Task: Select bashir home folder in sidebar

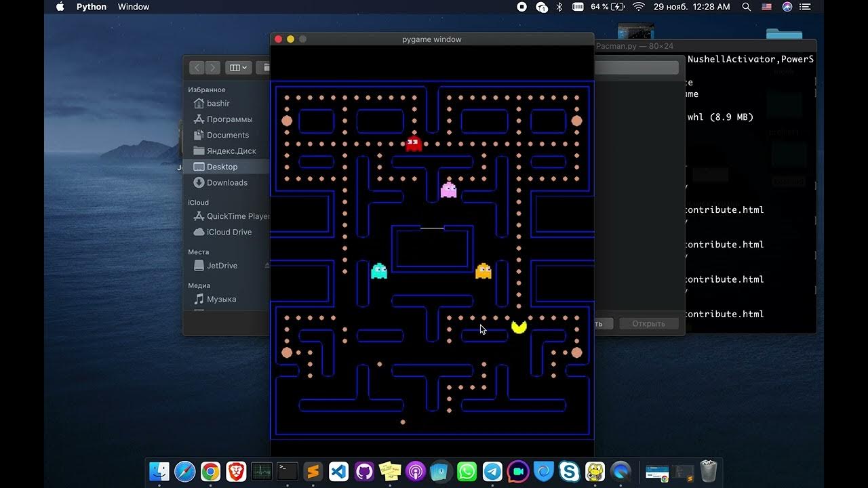Action: click(x=218, y=104)
